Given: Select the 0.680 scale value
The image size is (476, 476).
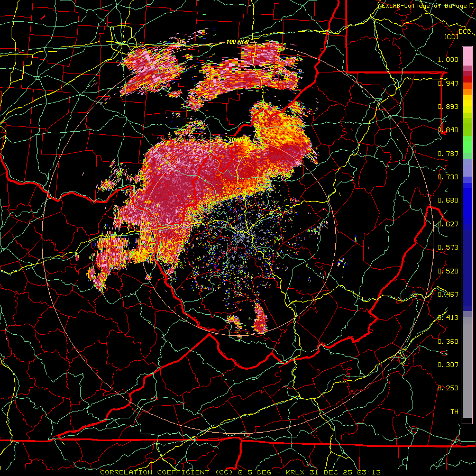Looking at the screenshot, I should pos(448,200).
